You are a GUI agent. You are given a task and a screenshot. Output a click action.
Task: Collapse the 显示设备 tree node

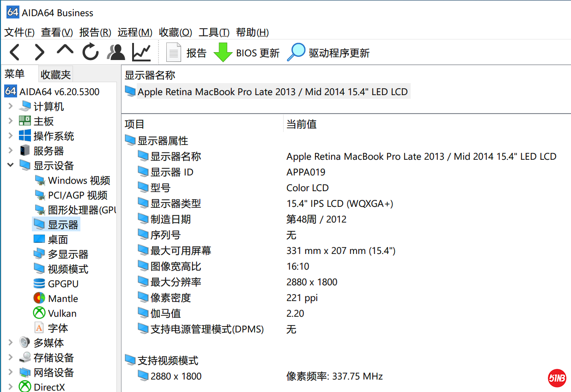click(11, 165)
